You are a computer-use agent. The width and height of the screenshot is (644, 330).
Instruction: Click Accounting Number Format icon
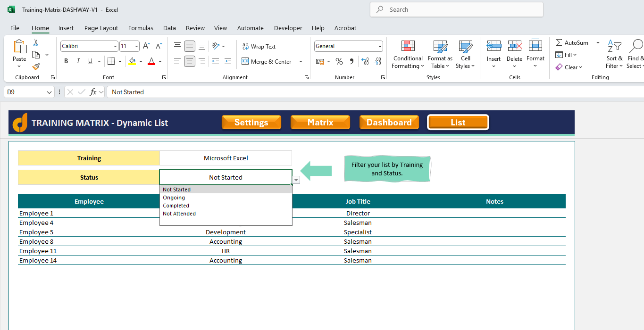coord(320,61)
